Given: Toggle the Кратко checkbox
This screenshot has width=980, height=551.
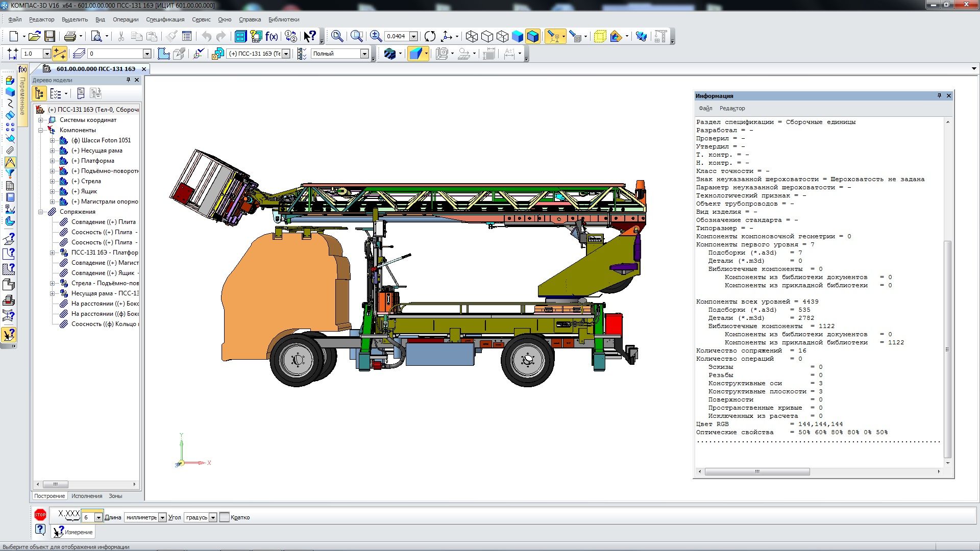Looking at the screenshot, I should pos(224,517).
